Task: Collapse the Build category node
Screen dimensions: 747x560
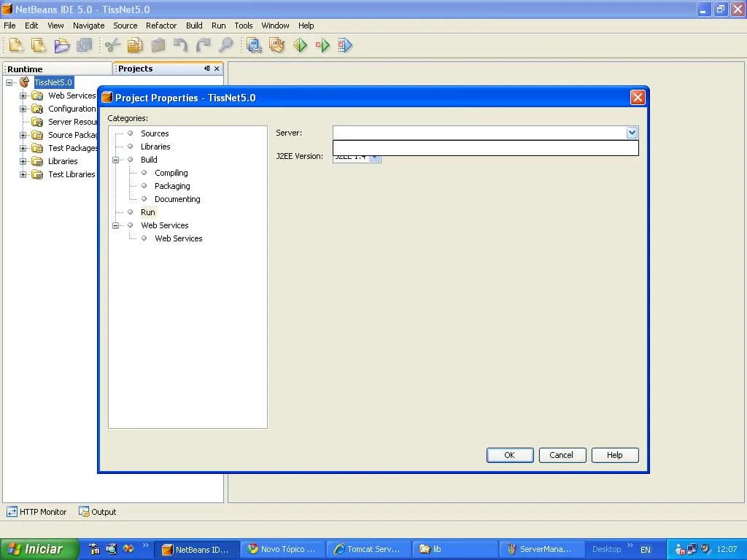Action: coord(115,160)
